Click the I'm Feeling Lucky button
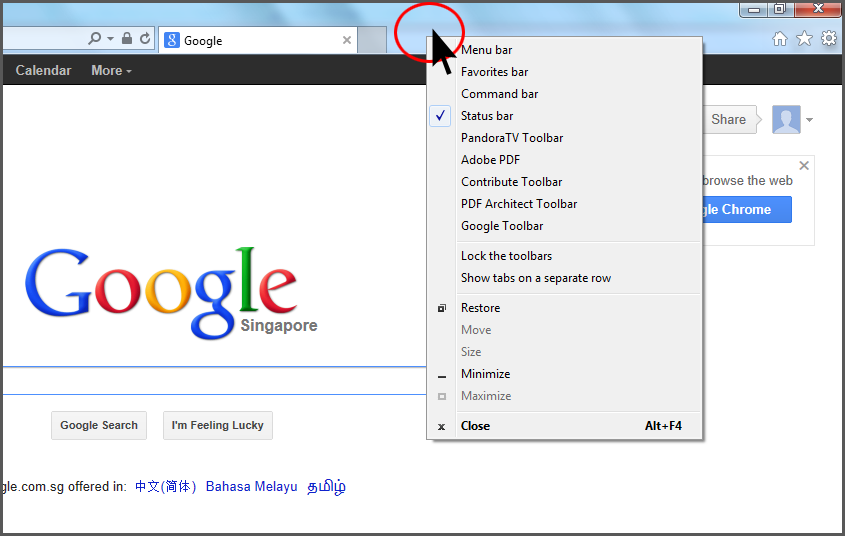 click(x=218, y=426)
